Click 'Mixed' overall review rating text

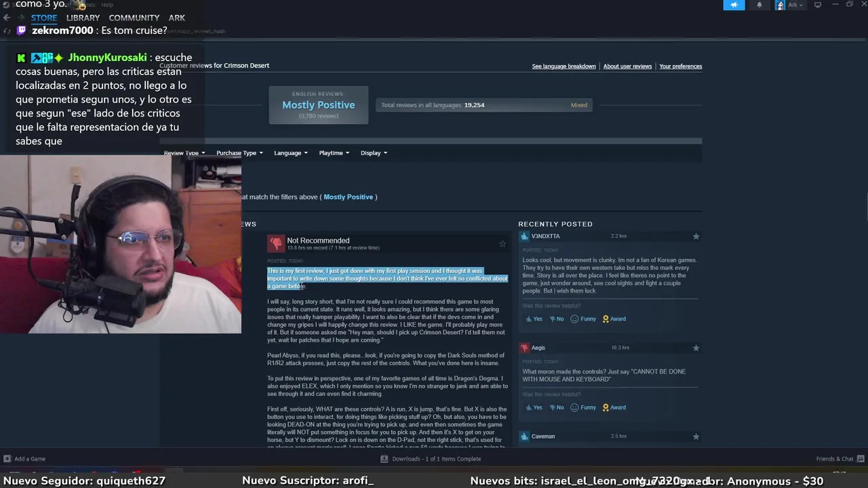point(579,105)
